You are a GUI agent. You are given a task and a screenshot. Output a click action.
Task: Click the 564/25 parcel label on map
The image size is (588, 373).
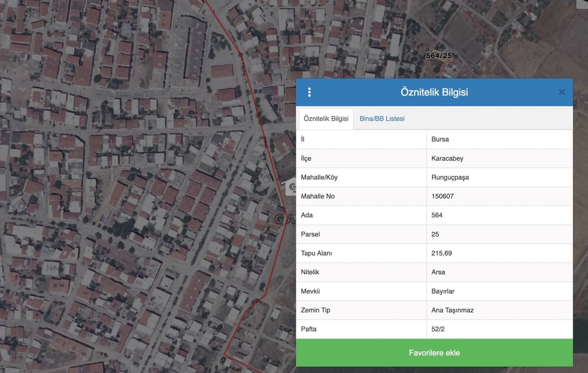pos(439,56)
